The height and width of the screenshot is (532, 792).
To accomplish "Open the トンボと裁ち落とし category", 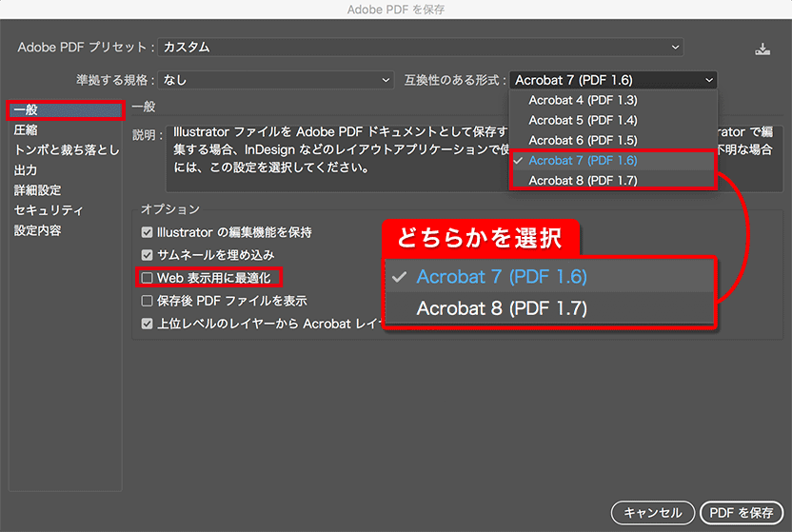I will tap(66, 150).
